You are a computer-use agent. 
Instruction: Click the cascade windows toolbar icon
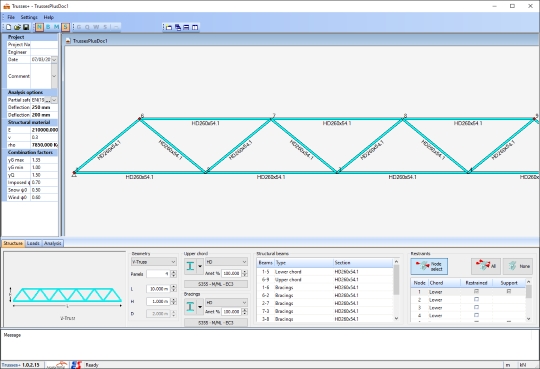pyautogui.click(x=178, y=27)
